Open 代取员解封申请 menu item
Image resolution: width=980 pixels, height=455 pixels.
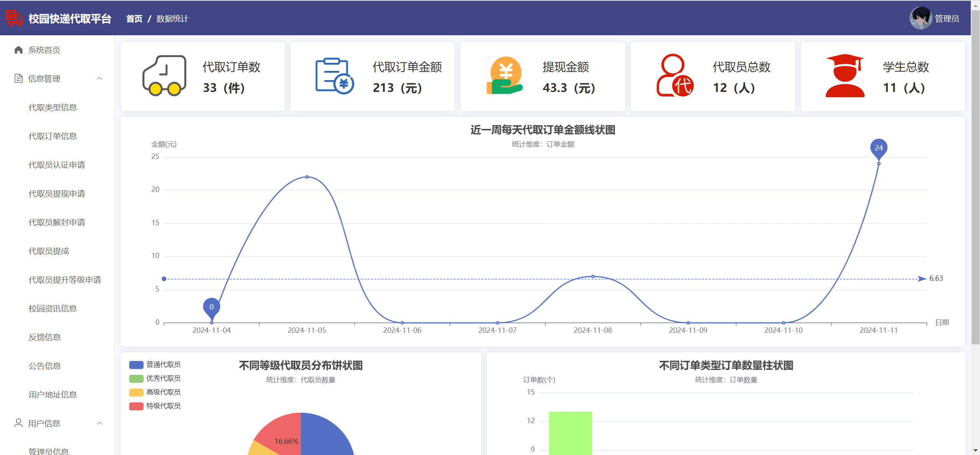[57, 222]
